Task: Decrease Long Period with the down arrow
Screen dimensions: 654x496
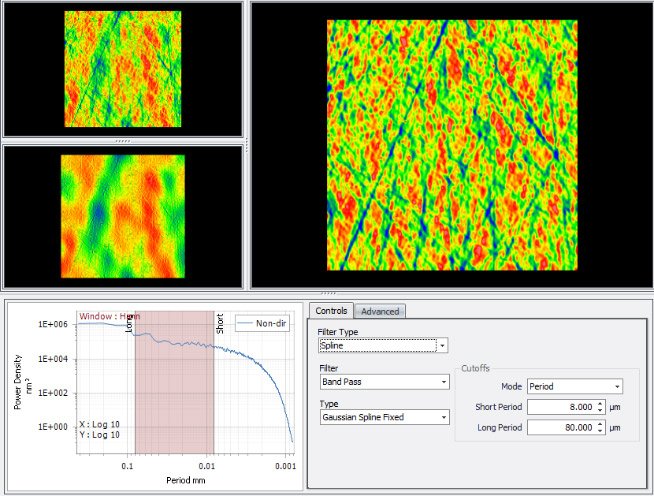Action: point(598,431)
